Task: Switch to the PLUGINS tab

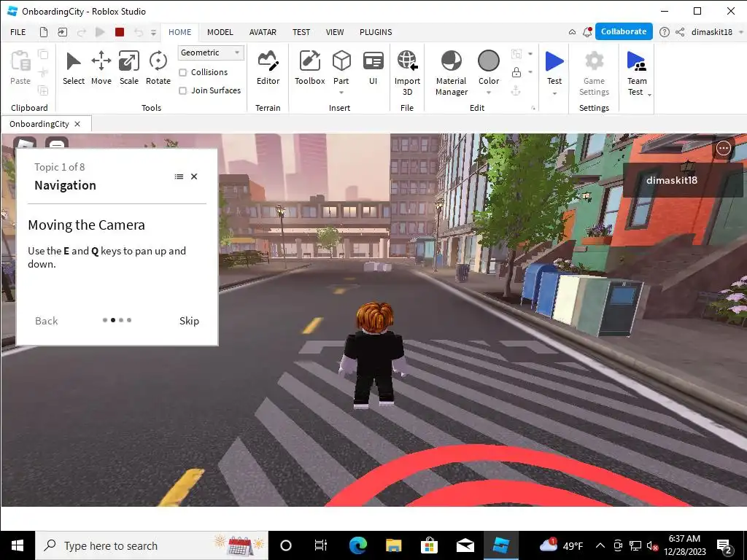Action: 376,32
